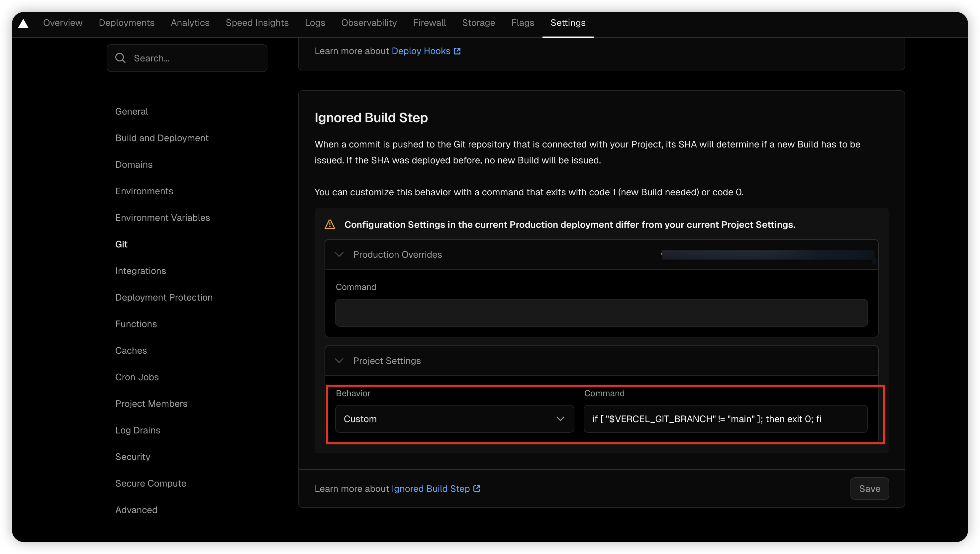
Task: Click the Ignored Build Step external link icon
Action: 476,488
